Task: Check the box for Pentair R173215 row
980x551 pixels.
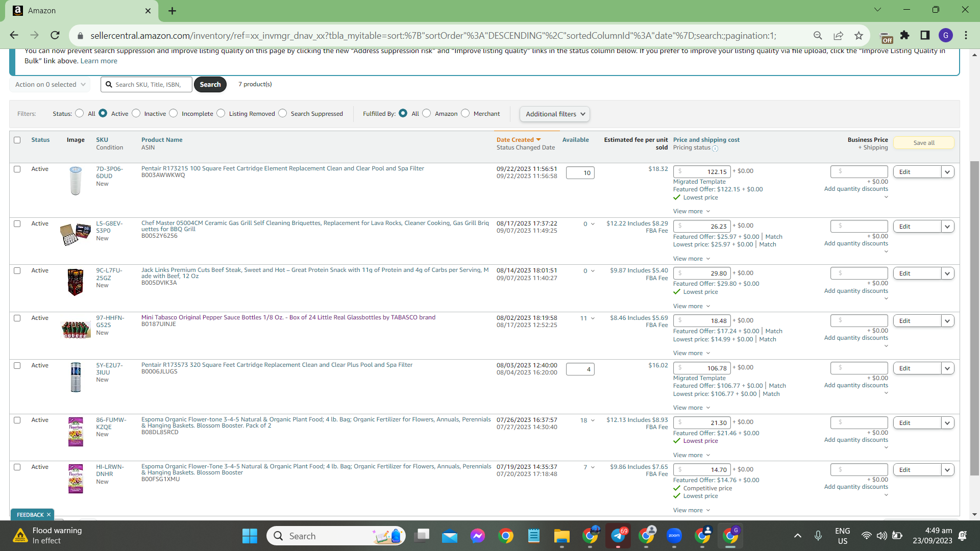Action: [17, 169]
